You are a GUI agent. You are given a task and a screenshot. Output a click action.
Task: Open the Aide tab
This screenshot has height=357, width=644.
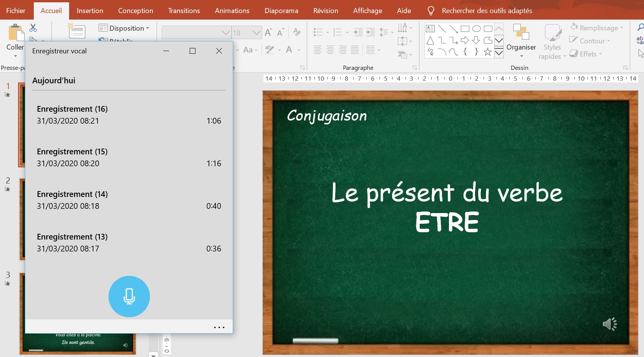tap(404, 11)
